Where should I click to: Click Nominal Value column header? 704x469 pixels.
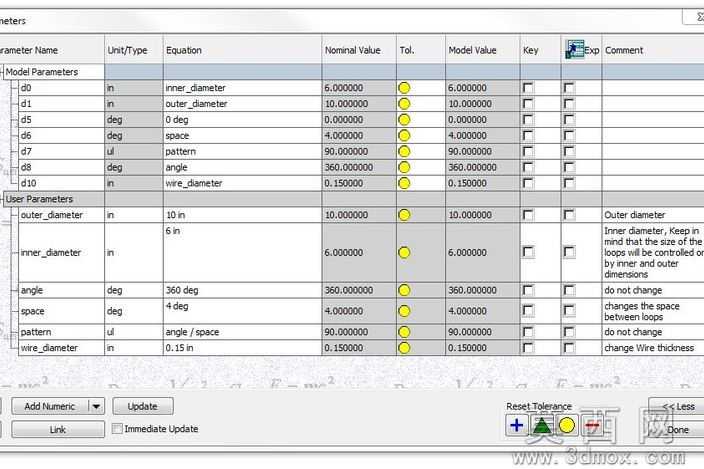click(359, 50)
